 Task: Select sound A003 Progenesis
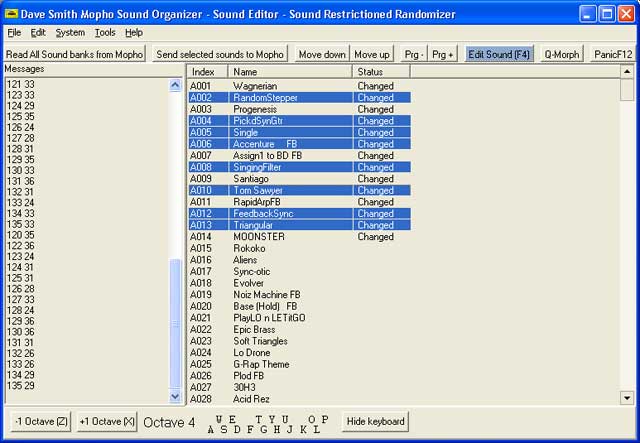coord(300,109)
